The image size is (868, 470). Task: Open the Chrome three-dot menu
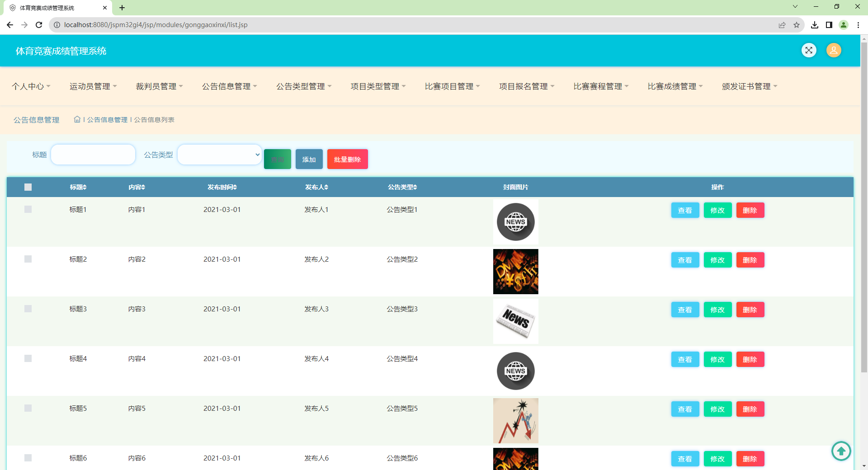(858, 25)
